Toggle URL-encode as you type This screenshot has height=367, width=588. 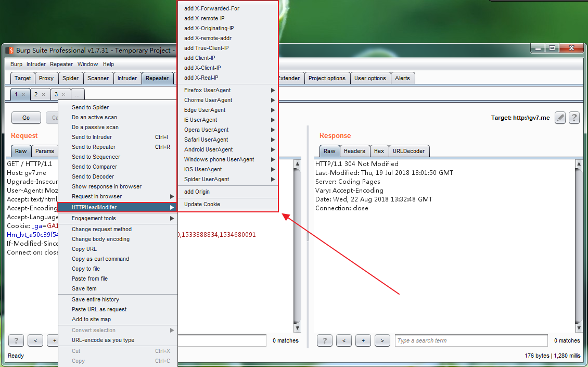(118, 340)
